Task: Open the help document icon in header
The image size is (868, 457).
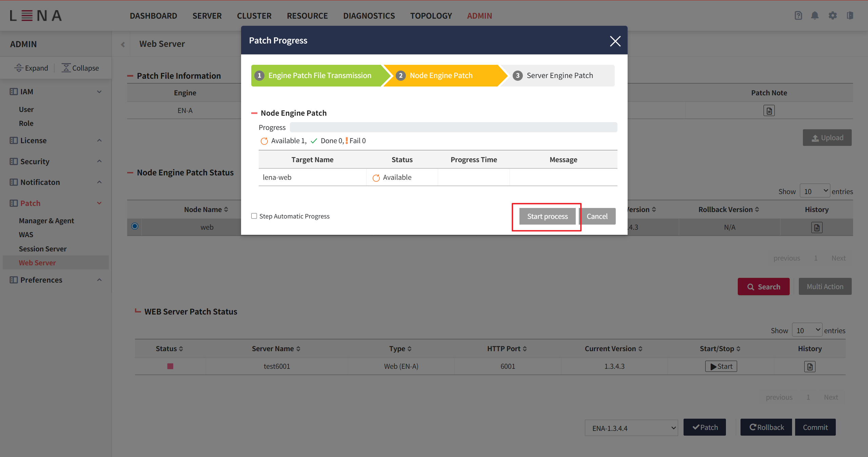Action: [x=798, y=16]
